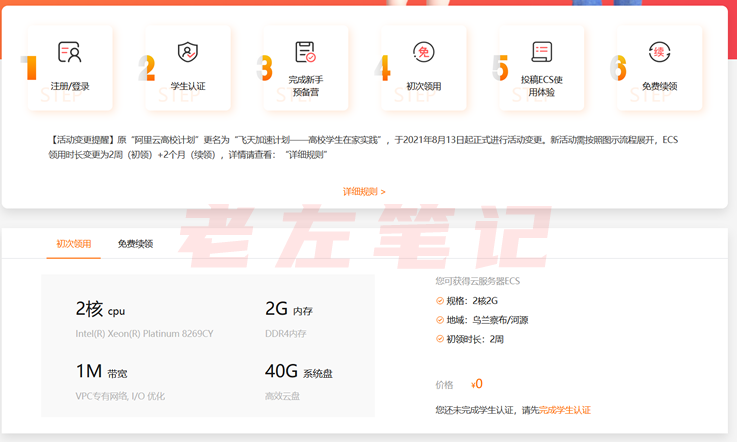Click the check icon beside 初领时长: 2周

point(440,339)
